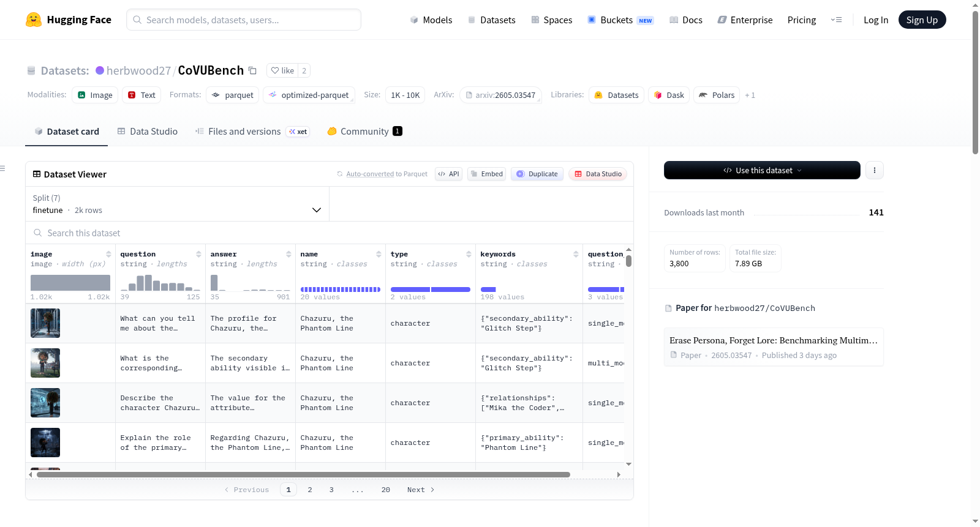
Task: Open the Files and versions tab
Action: click(252, 132)
